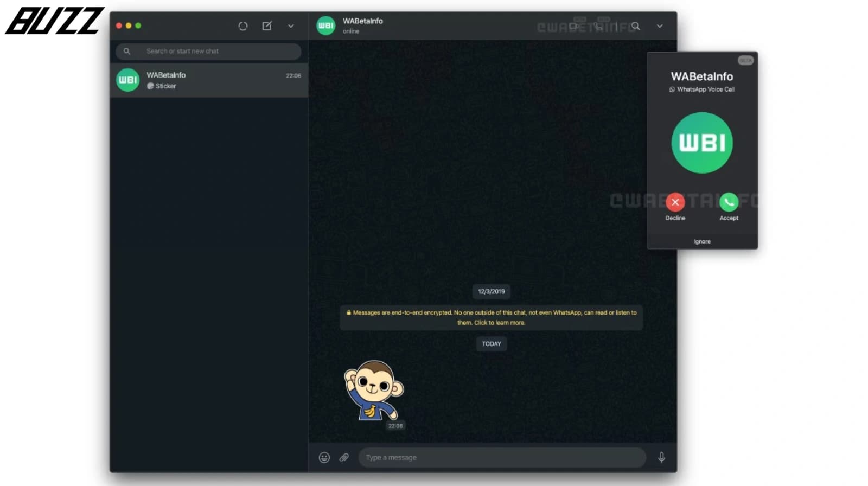This screenshot has height=486, width=868.
Task: Open end-to-end encryption notice message
Action: tap(492, 317)
